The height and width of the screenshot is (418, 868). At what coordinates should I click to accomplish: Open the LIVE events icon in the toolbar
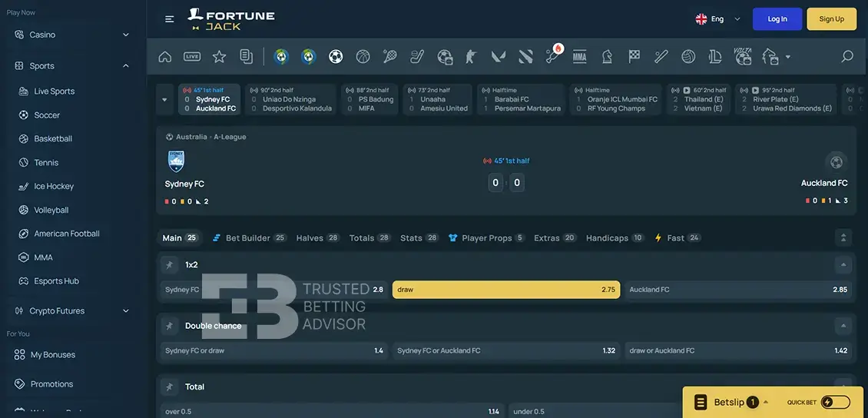192,56
